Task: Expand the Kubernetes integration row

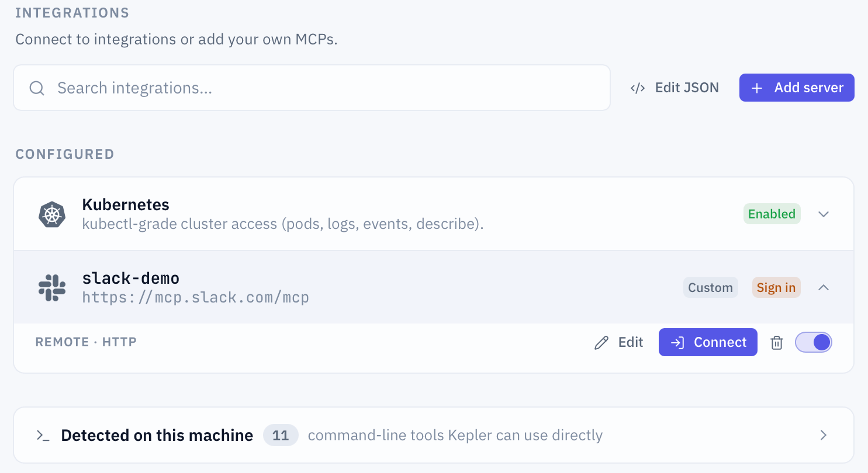Action: (824, 214)
